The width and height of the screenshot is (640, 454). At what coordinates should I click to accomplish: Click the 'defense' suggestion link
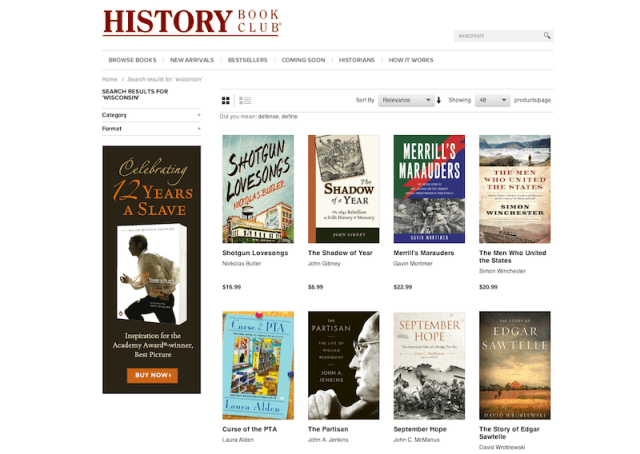click(x=269, y=117)
